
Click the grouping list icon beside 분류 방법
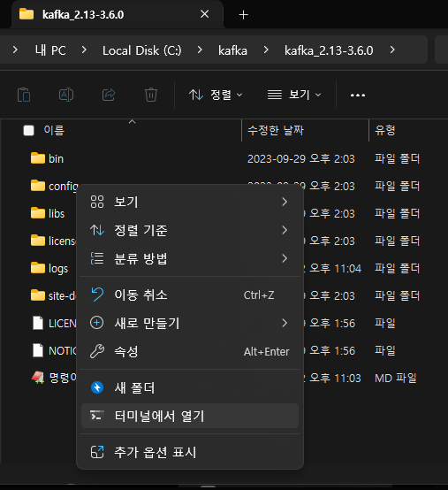point(97,258)
